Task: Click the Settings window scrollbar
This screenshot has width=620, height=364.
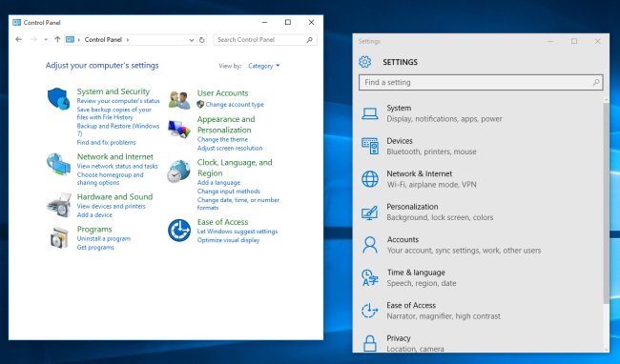Action: point(607,203)
